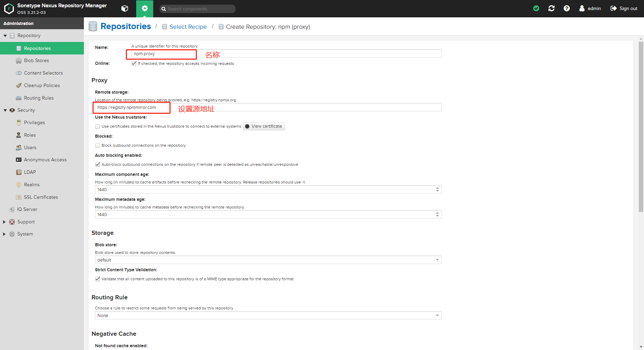Click the Remote storage URL field
644x350 pixels.
(268, 108)
